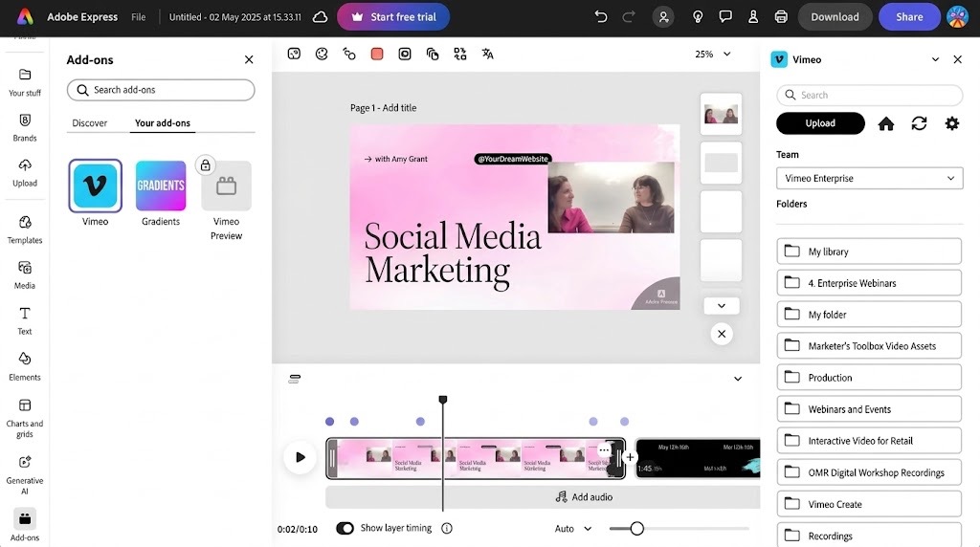Click the Share button
Image resolution: width=980 pixels, height=547 pixels.
(909, 17)
